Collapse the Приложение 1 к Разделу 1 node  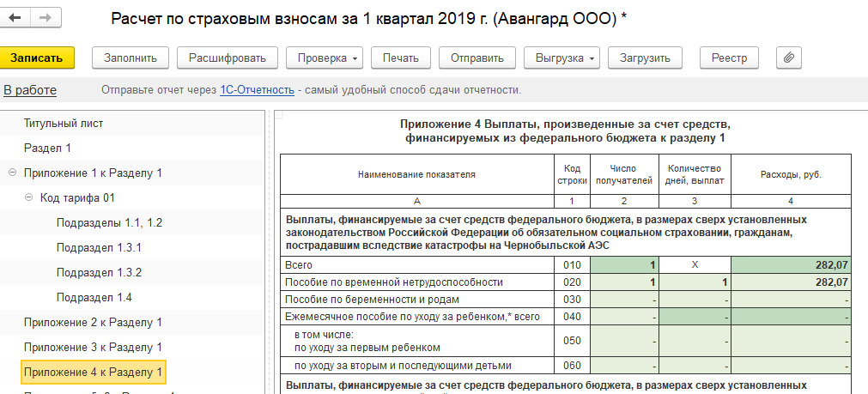[x=12, y=173]
